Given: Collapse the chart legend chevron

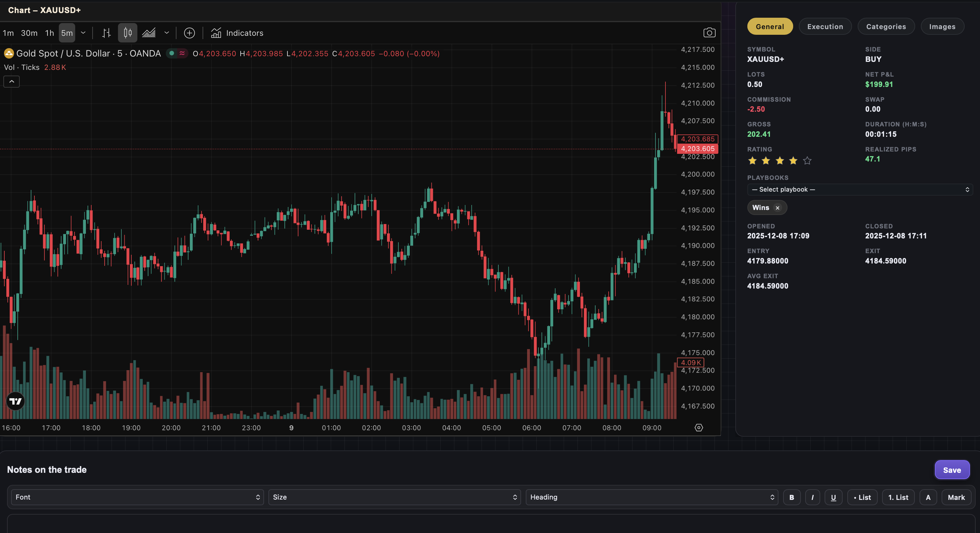Looking at the screenshot, I should click(x=11, y=82).
